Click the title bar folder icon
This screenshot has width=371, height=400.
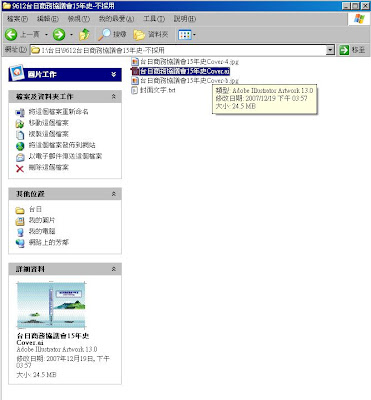6,5
